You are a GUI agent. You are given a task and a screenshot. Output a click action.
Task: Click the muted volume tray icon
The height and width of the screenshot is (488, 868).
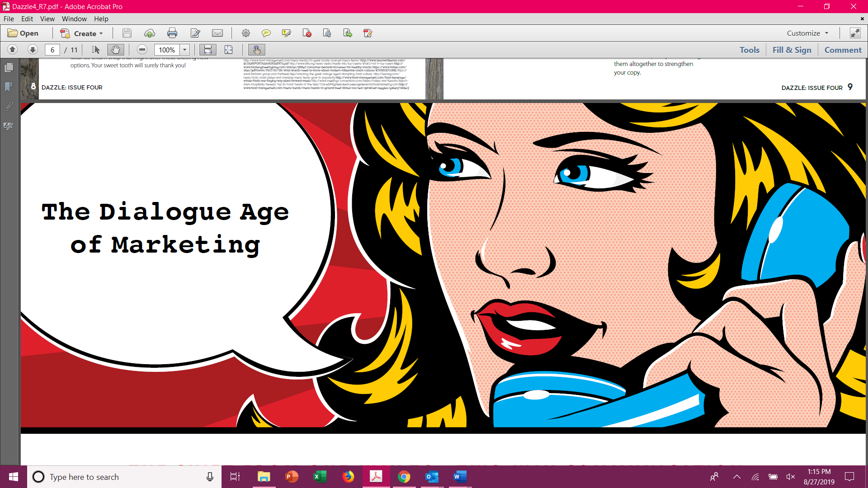tap(791, 477)
